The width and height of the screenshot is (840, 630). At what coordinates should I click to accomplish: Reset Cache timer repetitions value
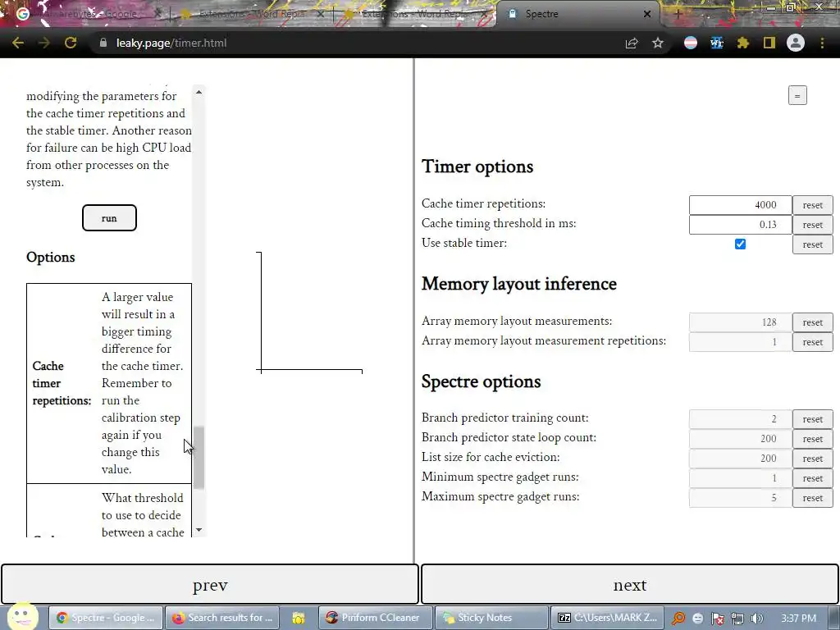point(813,205)
